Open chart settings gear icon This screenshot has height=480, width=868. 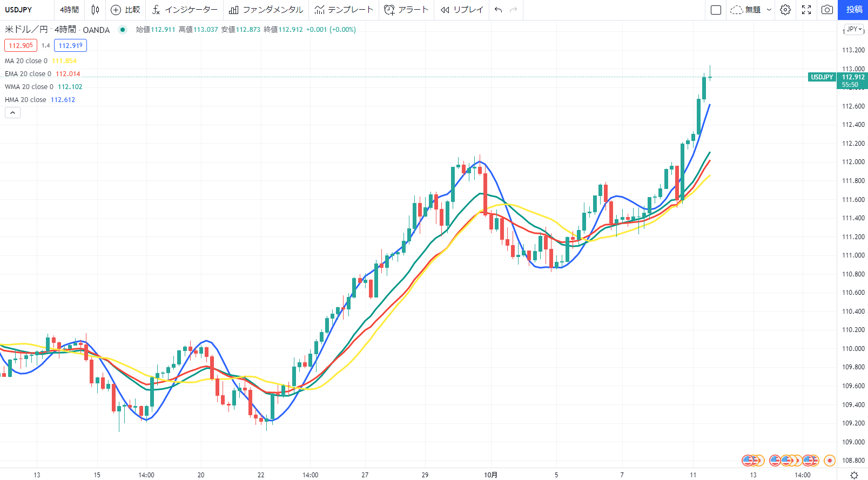pyautogui.click(x=785, y=10)
